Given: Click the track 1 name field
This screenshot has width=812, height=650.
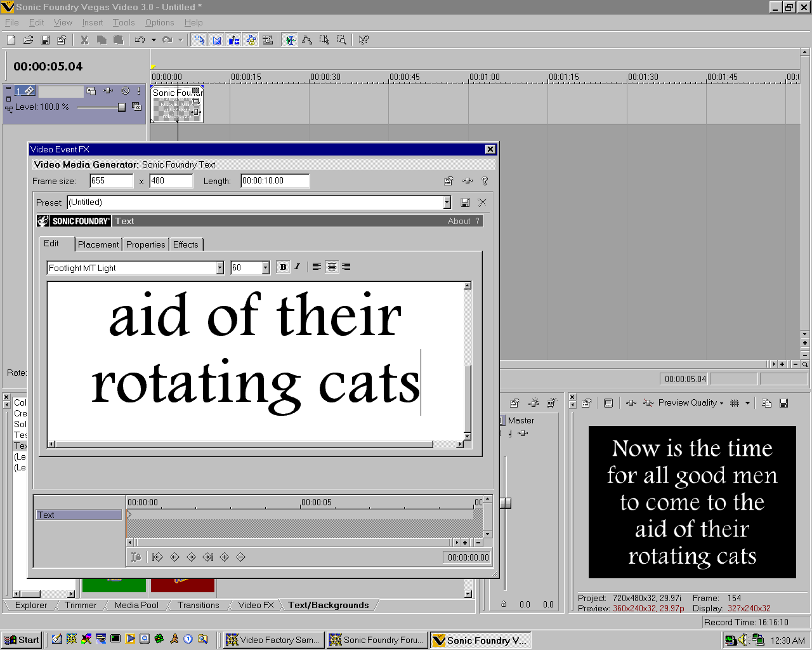Looking at the screenshot, I should point(61,91).
